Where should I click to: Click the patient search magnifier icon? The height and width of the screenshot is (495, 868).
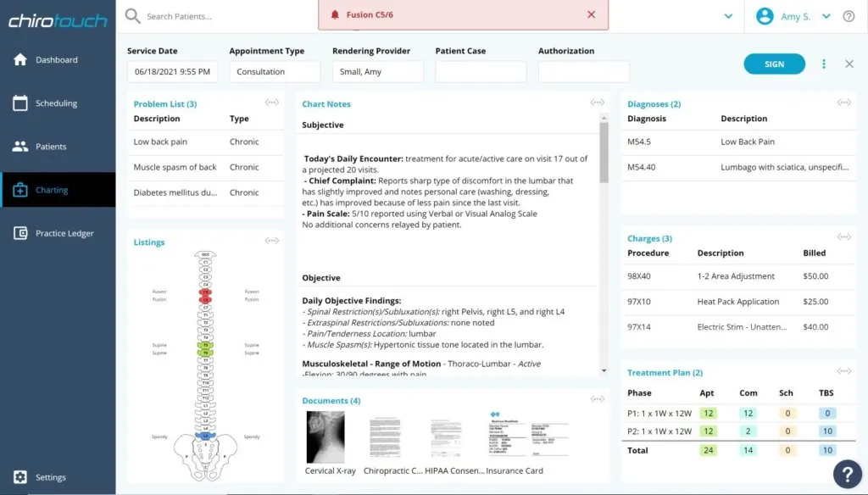click(x=132, y=15)
